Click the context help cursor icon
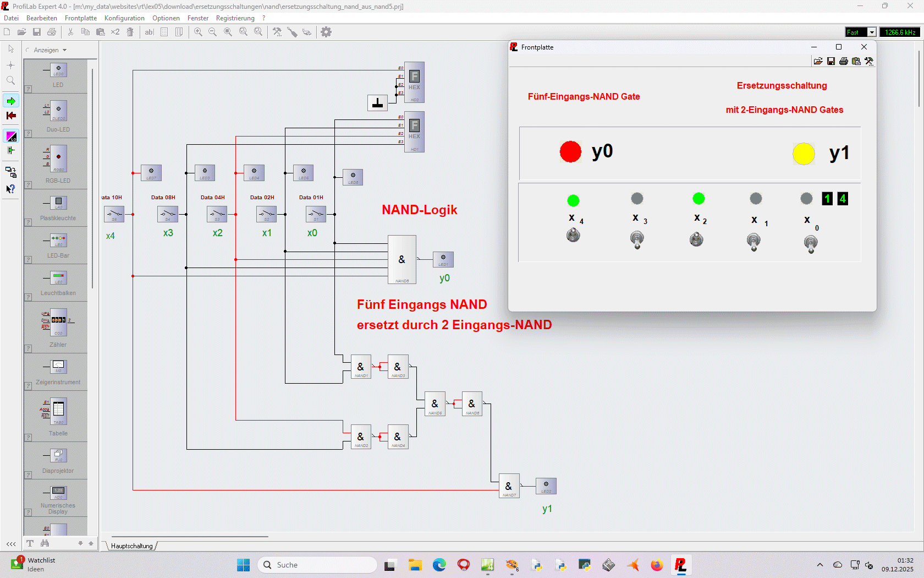 10,189
